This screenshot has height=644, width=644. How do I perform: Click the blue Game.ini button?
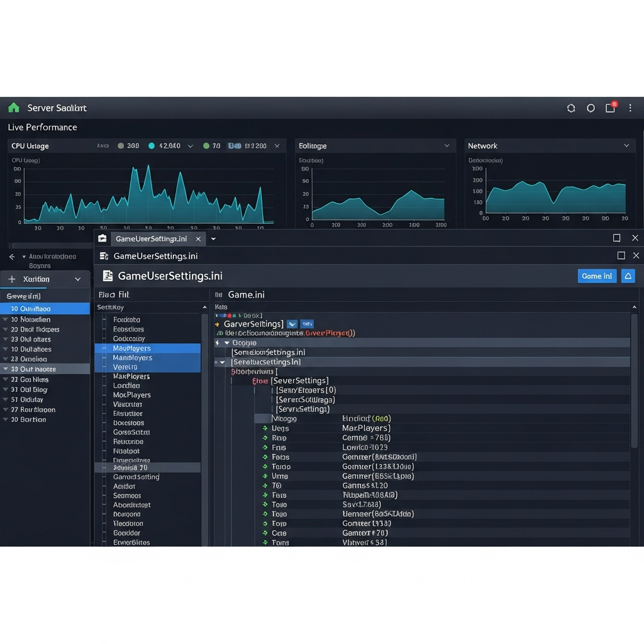point(596,275)
